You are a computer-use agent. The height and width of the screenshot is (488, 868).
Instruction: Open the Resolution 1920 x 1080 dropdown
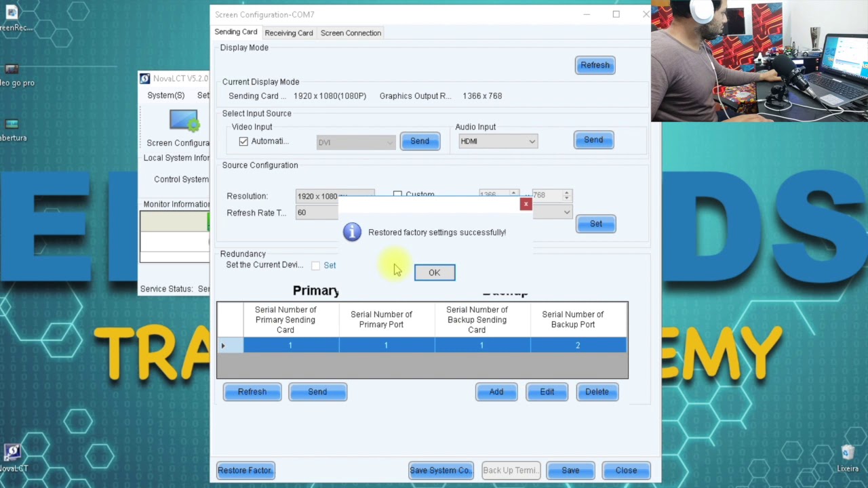point(334,196)
